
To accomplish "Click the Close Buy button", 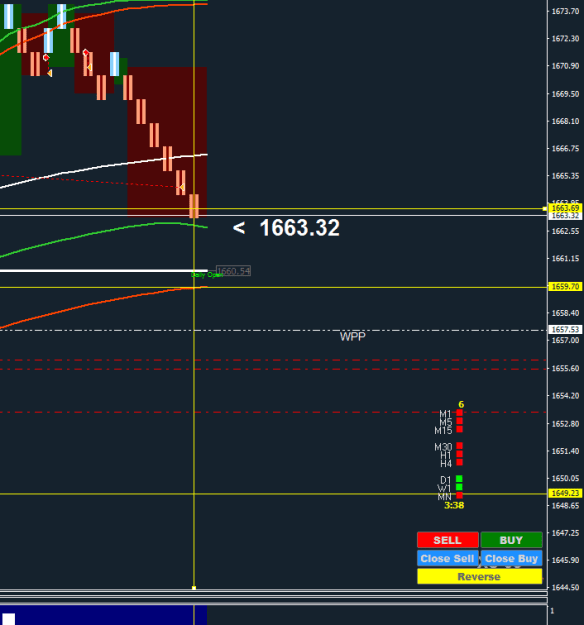I will [x=511, y=558].
